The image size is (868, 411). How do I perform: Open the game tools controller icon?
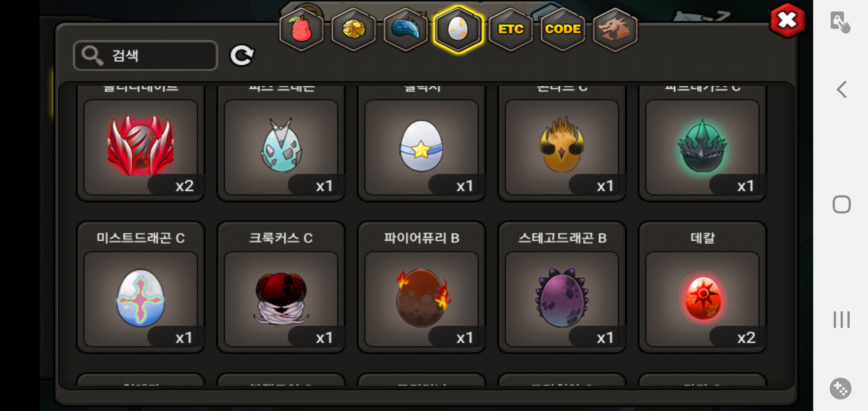pos(841,388)
